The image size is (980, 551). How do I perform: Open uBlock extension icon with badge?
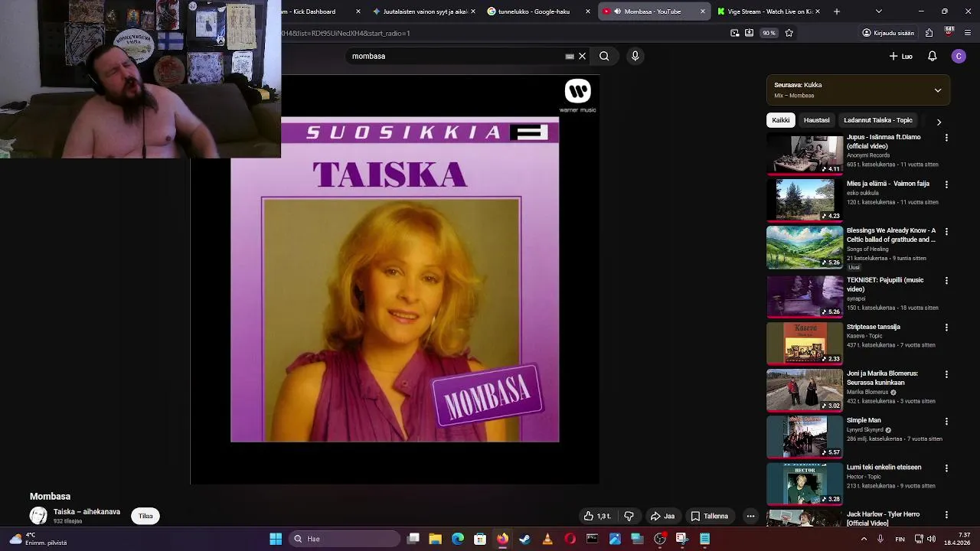click(x=949, y=32)
